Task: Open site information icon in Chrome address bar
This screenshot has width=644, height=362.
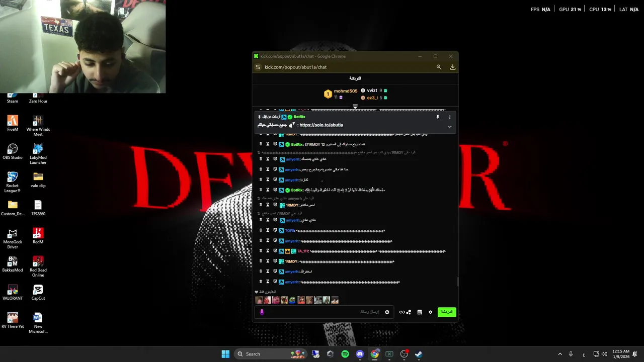Action: coord(258,67)
